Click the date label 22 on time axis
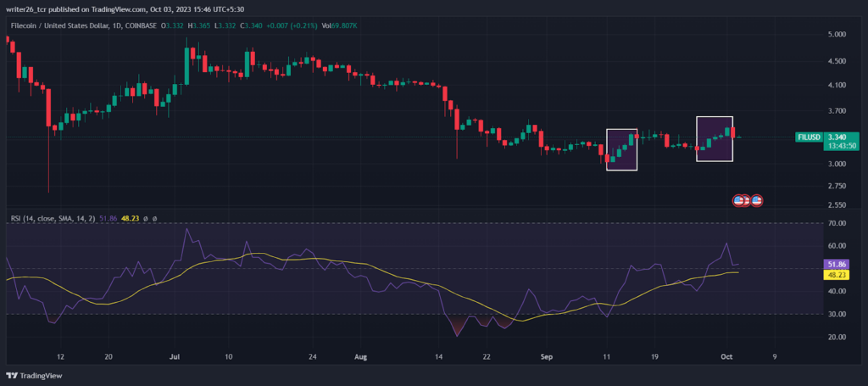The height and width of the screenshot is (386, 868). [487, 356]
